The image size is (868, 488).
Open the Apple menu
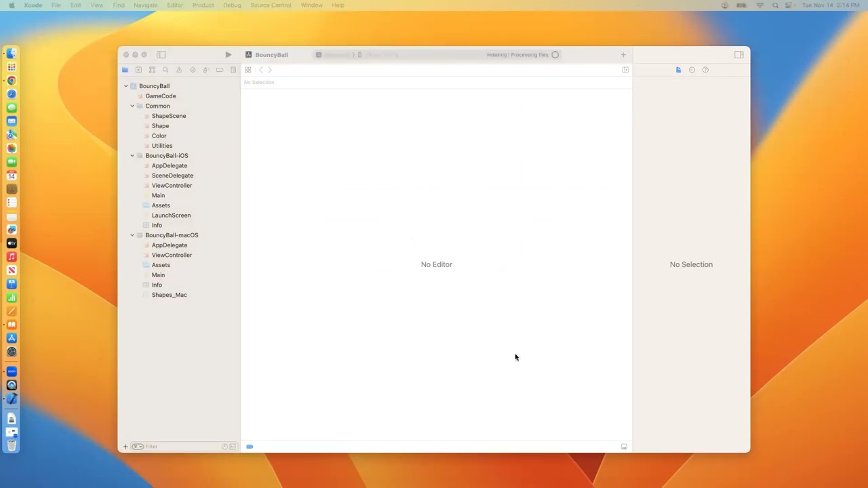tap(12, 5)
